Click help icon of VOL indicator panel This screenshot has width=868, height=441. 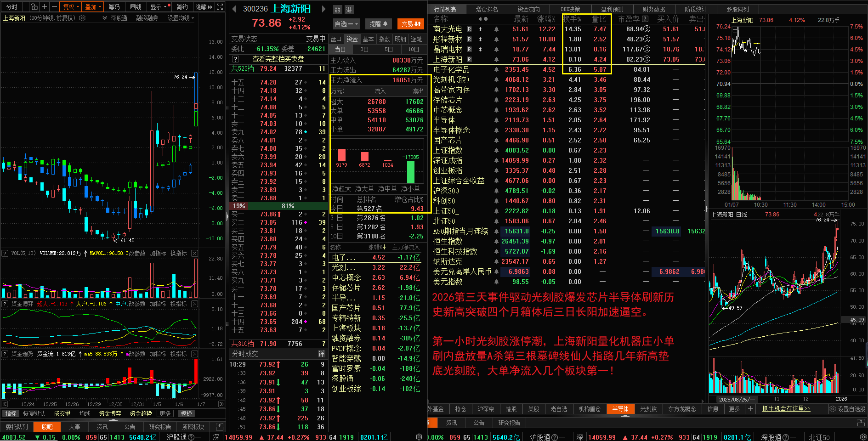5,253
